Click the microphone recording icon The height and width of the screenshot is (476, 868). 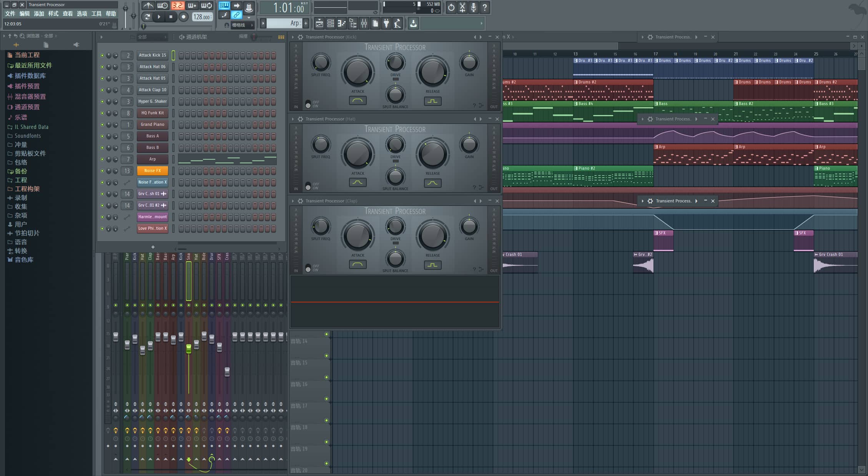pyautogui.click(x=474, y=7)
